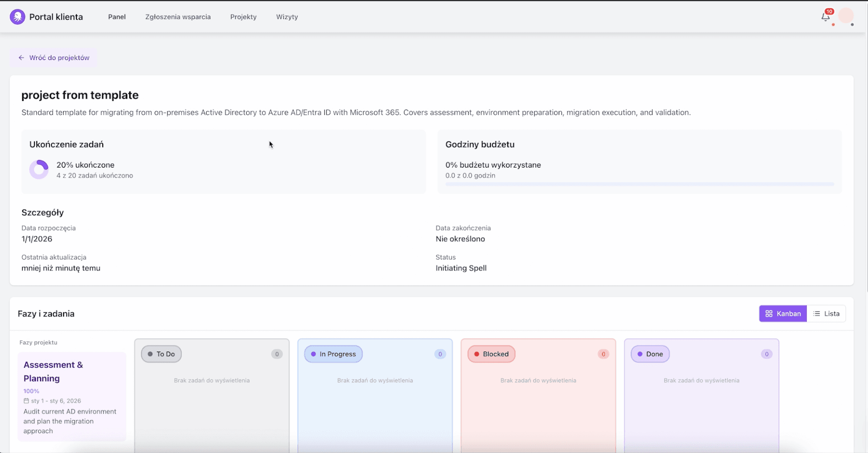
Task: Click the calendar icon on the Assessment & Planning card
Action: pos(26,401)
